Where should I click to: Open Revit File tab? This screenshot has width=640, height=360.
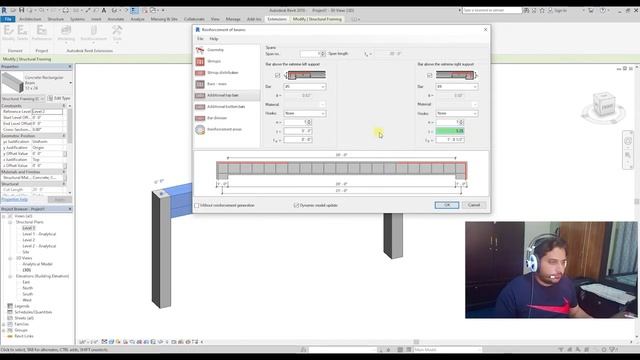(8, 19)
